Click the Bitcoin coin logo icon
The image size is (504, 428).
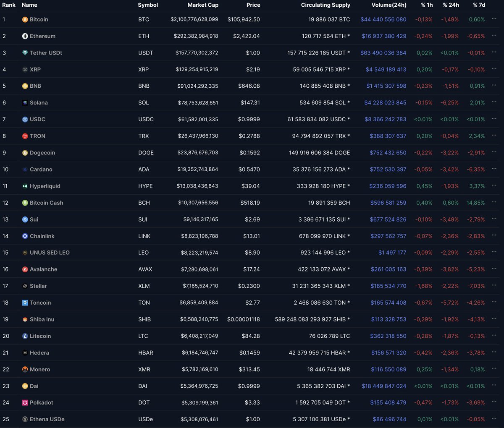(x=25, y=20)
